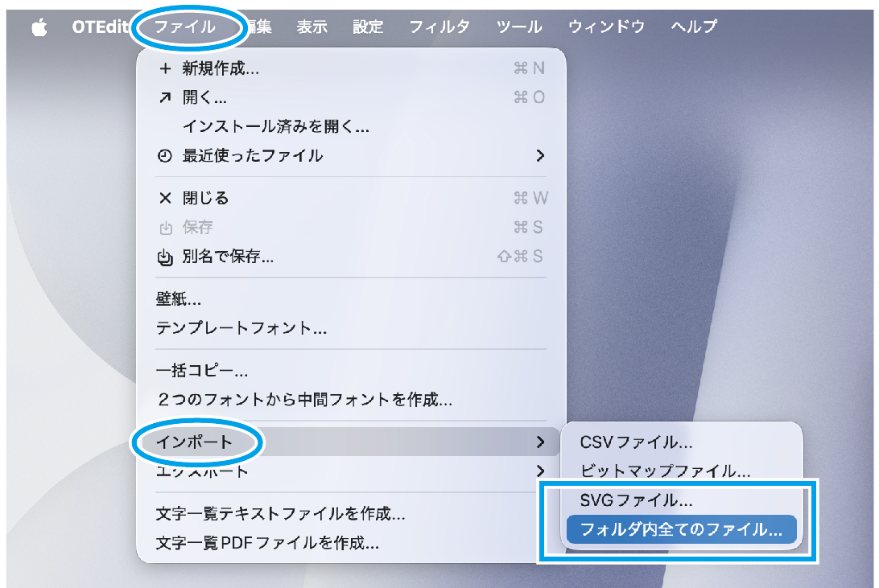Click the plus icon beside 新規作成

click(x=165, y=69)
